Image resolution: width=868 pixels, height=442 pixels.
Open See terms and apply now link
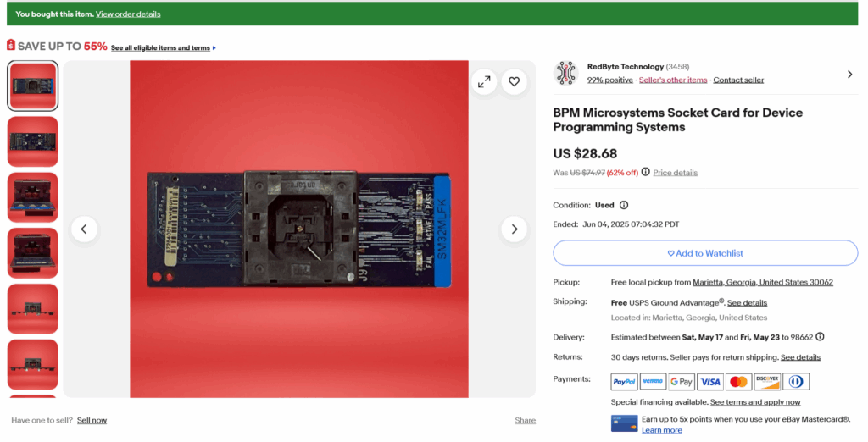pyautogui.click(x=755, y=402)
